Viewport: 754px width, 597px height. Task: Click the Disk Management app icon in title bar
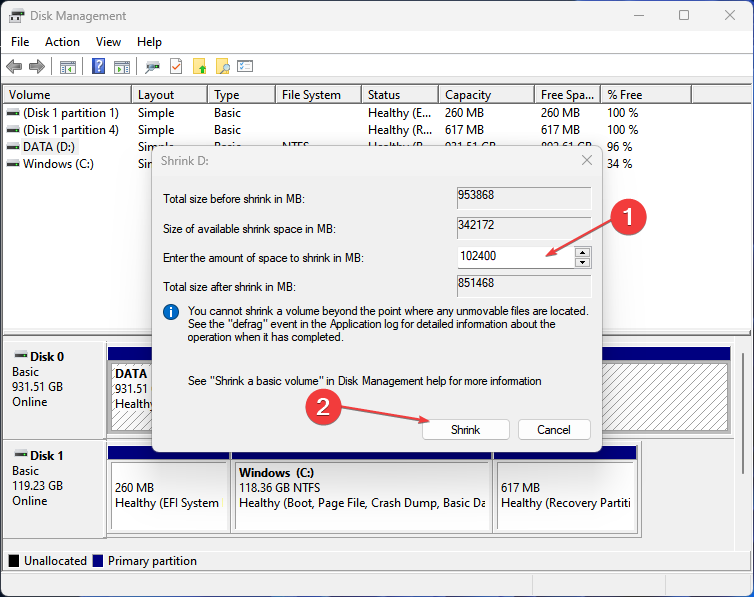click(x=16, y=16)
